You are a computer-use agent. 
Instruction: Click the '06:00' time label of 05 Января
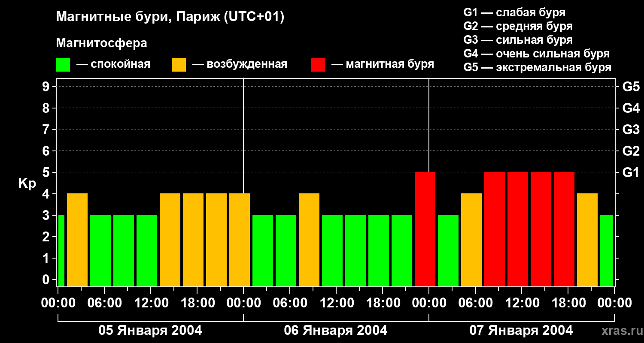pyautogui.click(x=104, y=303)
